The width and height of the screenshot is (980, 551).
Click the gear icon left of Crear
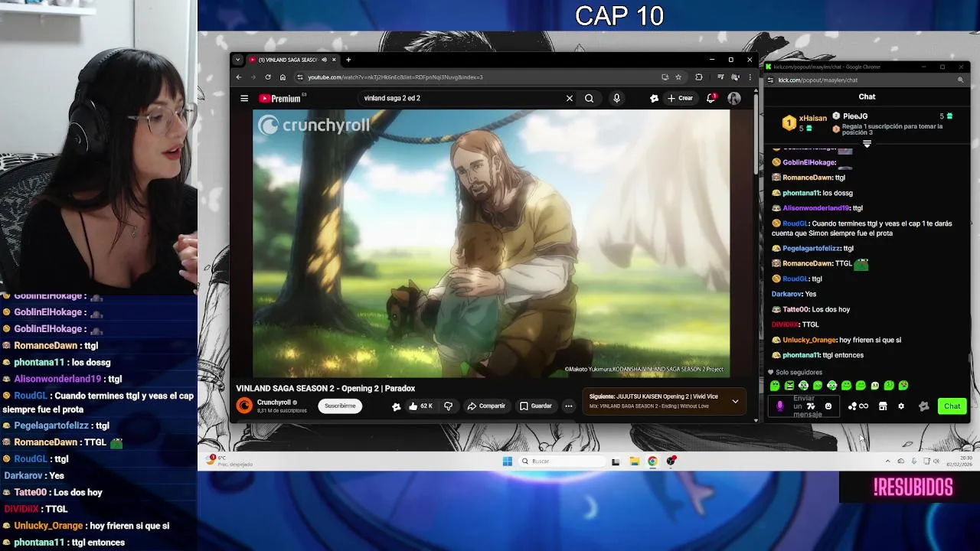(x=654, y=98)
